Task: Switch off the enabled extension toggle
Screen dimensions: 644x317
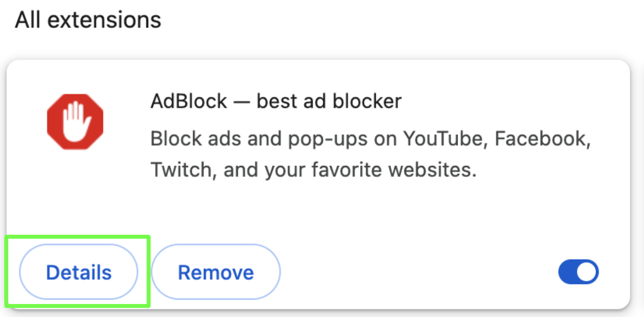Action: pos(578,272)
